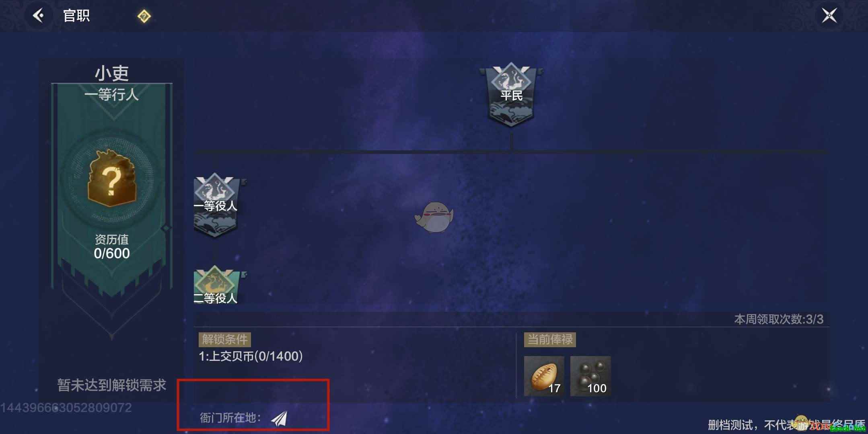The height and width of the screenshot is (434, 868).
Task: Close the 官职 screen with X
Action: click(x=829, y=16)
